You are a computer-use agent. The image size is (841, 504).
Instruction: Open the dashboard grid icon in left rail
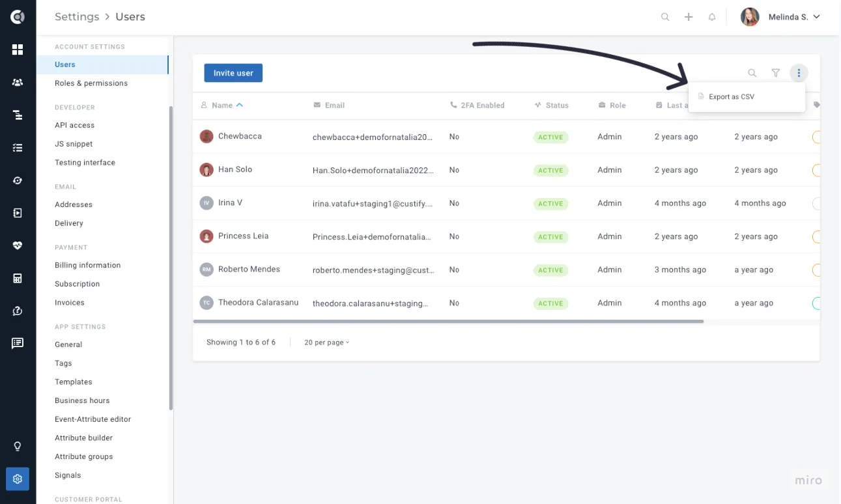pyautogui.click(x=18, y=49)
